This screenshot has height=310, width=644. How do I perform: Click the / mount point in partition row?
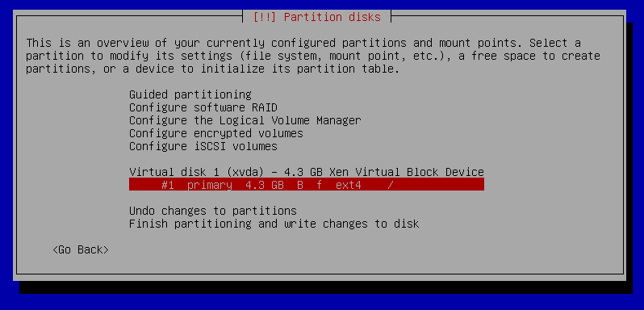(x=390, y=185)
